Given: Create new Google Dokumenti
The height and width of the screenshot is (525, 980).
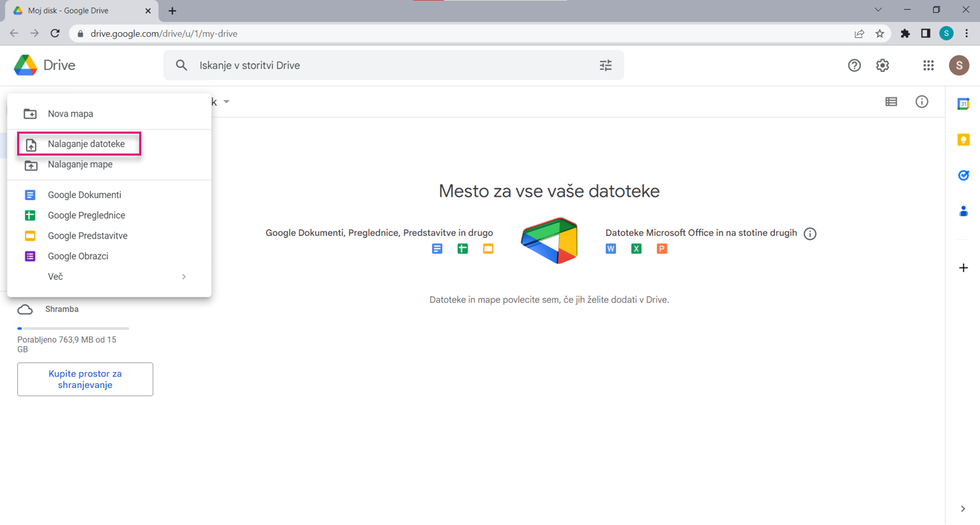Looking at the screenshot, I should [x=109, y=195].
